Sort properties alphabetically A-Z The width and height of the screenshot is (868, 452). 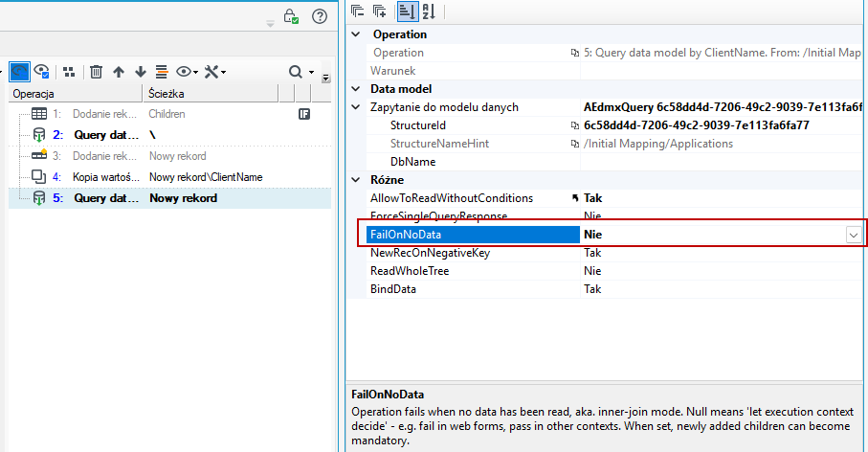429,11
